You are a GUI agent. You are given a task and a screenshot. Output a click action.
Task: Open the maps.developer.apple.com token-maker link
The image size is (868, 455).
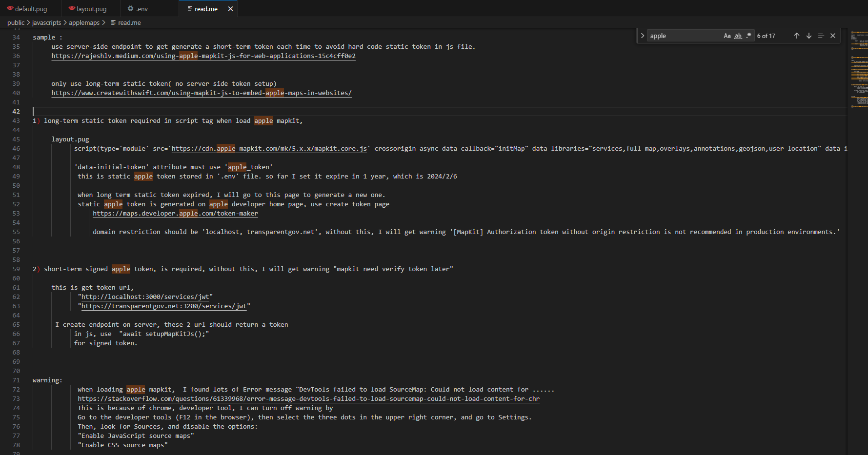click(x=175, y=214)
